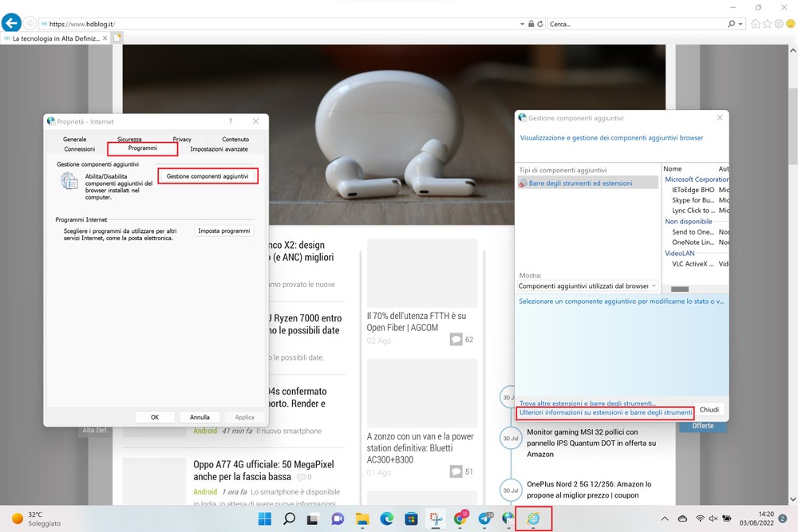Open Internet Explorer from the taskbar

[533, 518]
